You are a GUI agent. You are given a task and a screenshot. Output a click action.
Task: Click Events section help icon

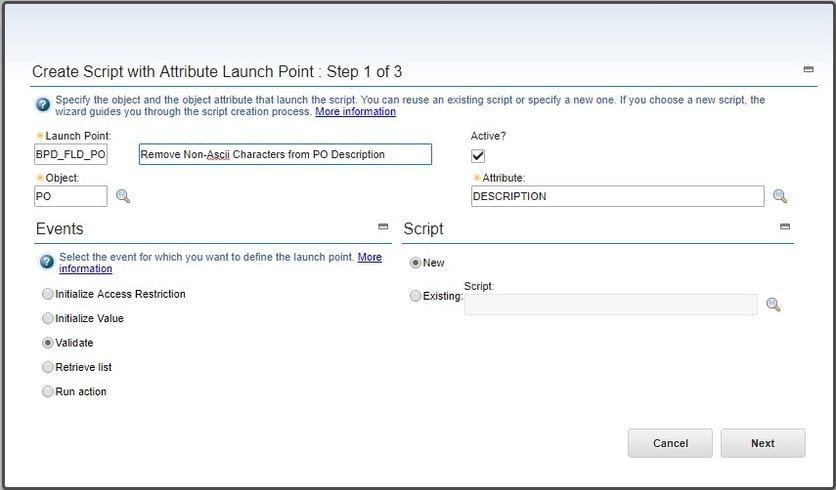(47, 262)
